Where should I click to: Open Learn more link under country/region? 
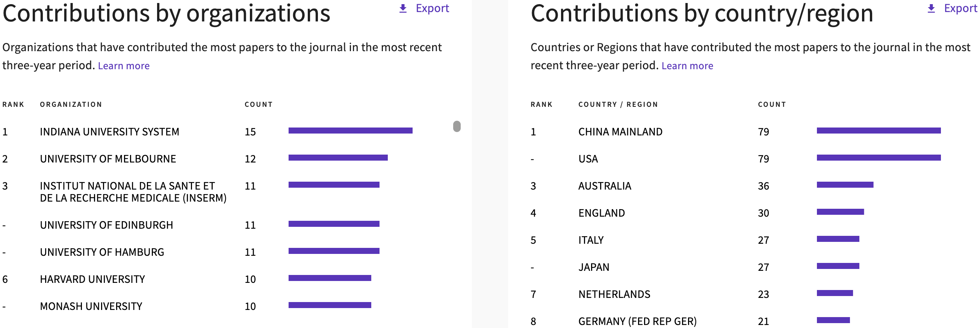coord(687,66)
